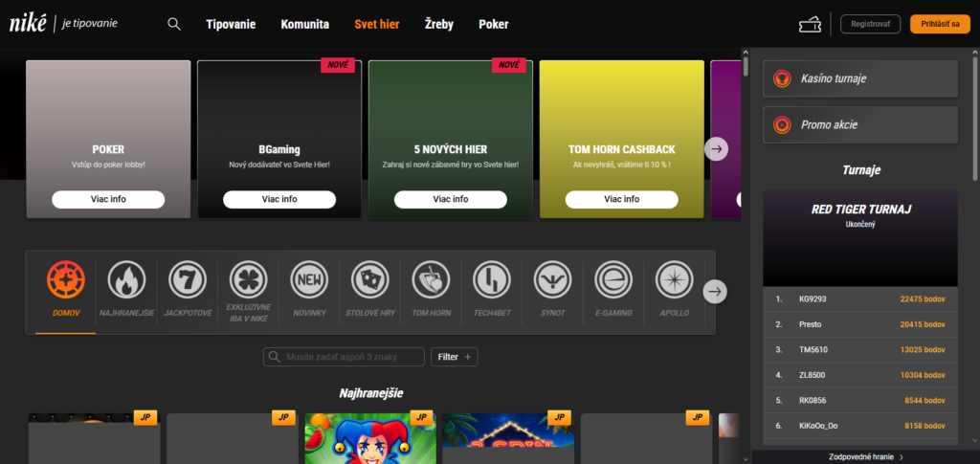Open Zodpovedné hranie link
Viewport: 980px width, 464px height.
coord(865,457)
